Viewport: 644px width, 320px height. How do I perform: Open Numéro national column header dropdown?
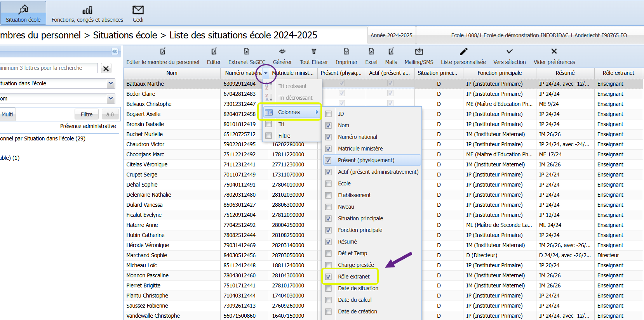coord(266,73)
